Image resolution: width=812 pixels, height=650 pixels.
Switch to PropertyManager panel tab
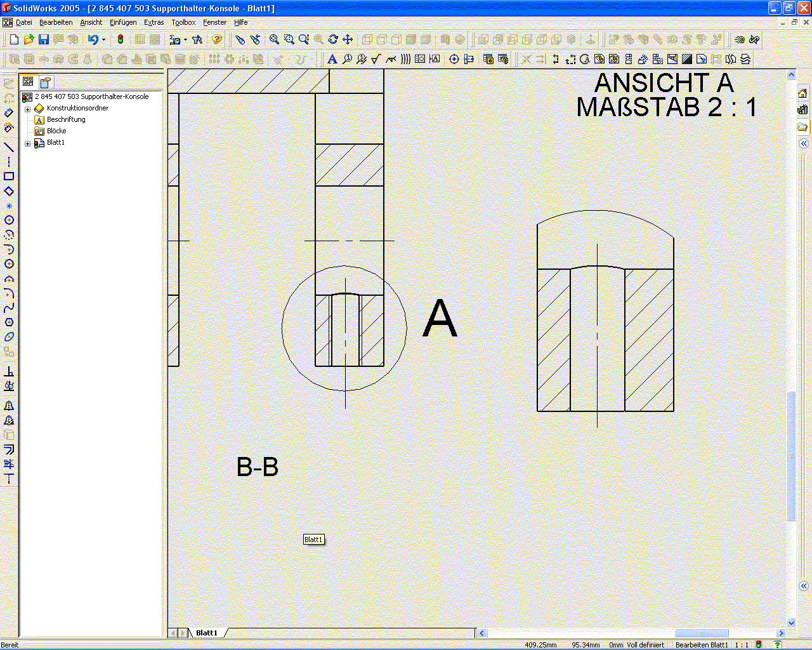coord(45,82)
